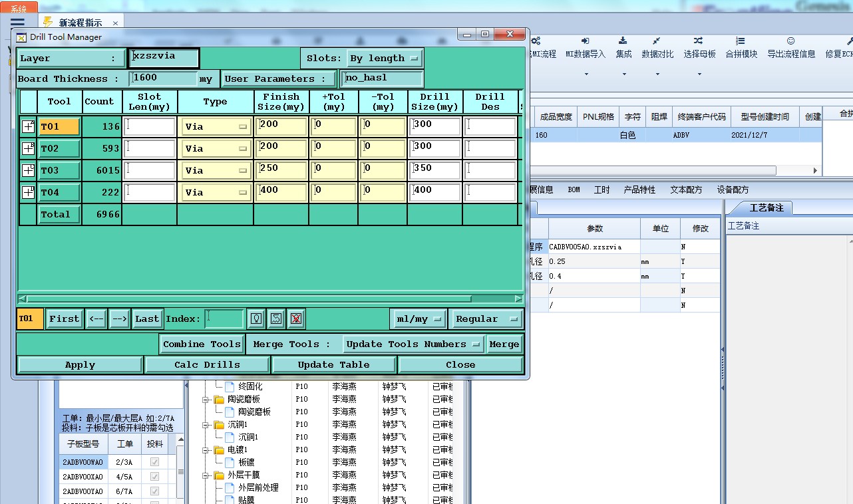Click the 电镀1 folder icon
Viewport: 853px width, 504px height.
pyautogui.click(x=219, y=450)
